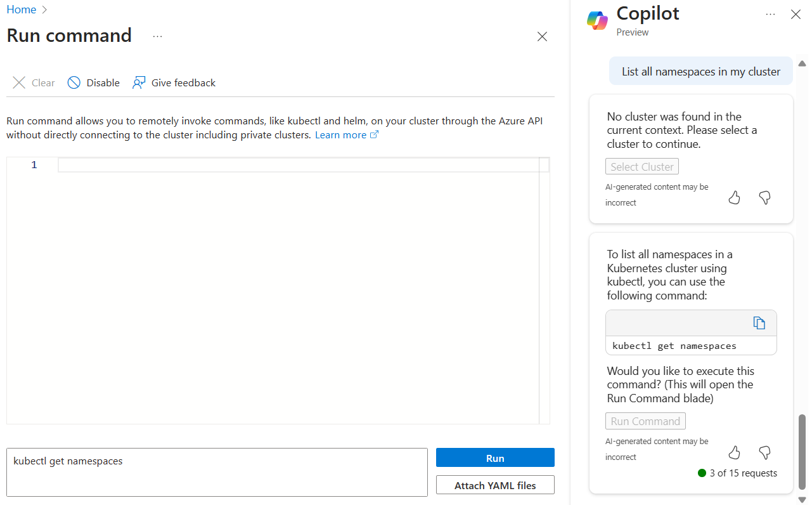Close the Run command blade
812x505 pixels.
pyautogui.click(x=542, y=37)
